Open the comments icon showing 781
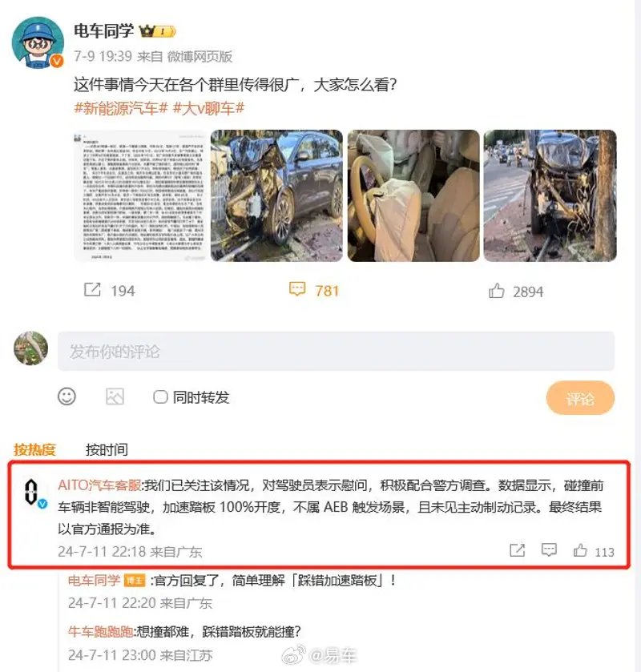 click(x=297, y=289)
